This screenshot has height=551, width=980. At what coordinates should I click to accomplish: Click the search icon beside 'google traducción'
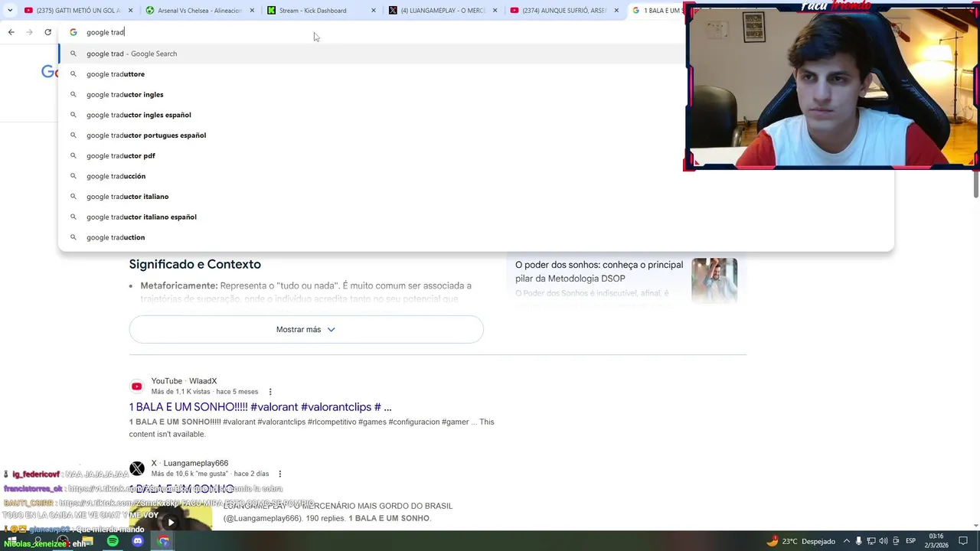pyautogui.click(x=73, y=176)
